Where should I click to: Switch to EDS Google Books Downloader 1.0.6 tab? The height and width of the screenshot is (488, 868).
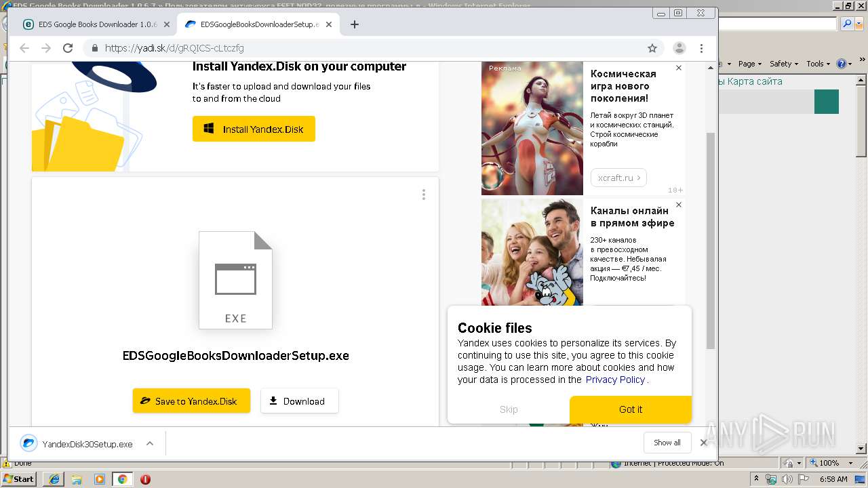pos(95,24)
